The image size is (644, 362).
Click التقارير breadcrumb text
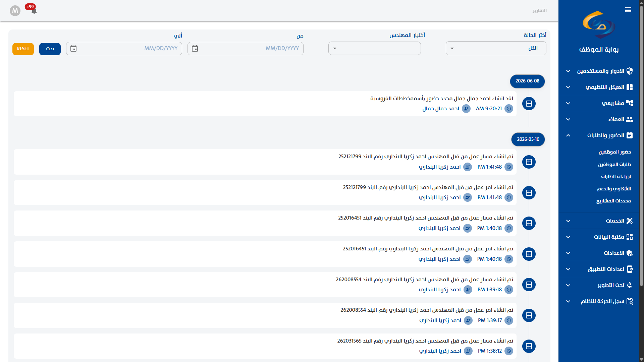click(540, 11)
